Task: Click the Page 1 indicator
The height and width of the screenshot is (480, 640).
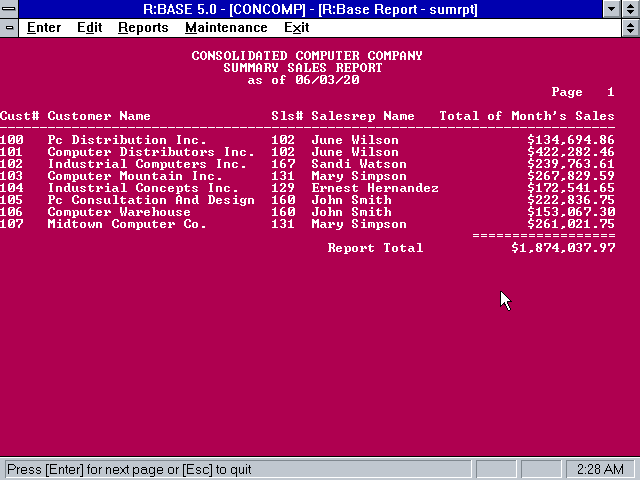Action: click(x=583, y=92)
